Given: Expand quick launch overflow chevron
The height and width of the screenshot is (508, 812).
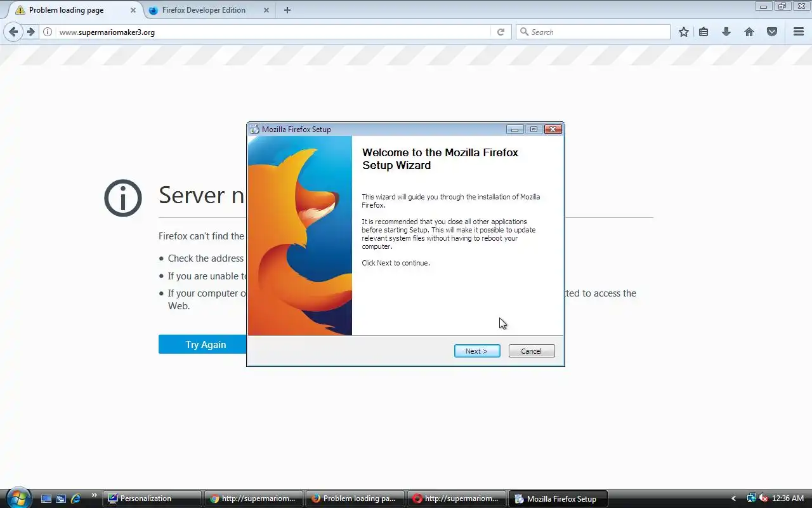Looking at the screenshot, I should [95, 495].
